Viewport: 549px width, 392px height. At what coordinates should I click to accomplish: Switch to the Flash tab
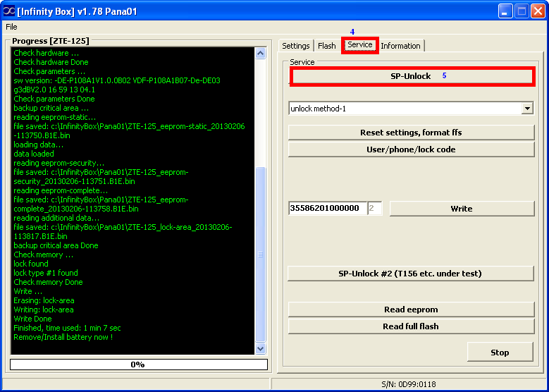click(x=327, y=46)
